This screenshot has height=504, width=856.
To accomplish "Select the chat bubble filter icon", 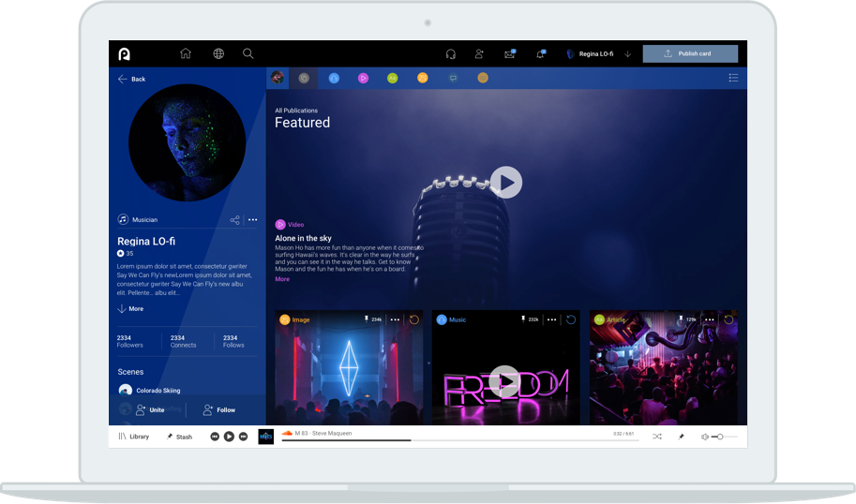I will coord(453,78).
